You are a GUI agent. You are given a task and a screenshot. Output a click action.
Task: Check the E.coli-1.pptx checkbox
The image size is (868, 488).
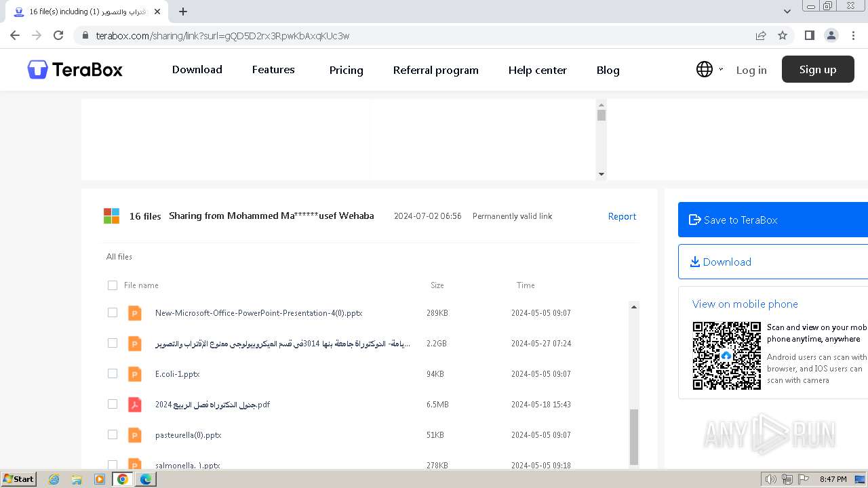pos(113,373)
